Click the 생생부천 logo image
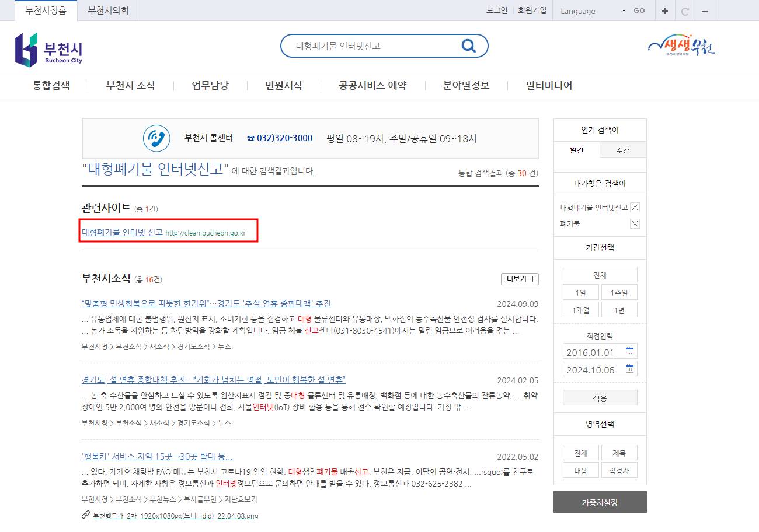 coord(681,45)
